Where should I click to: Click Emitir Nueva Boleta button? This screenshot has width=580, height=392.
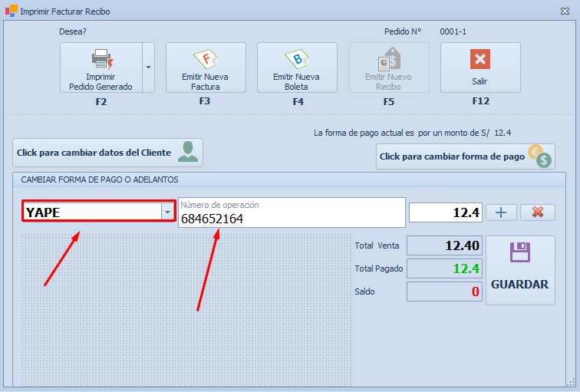[x=297, y=68]
